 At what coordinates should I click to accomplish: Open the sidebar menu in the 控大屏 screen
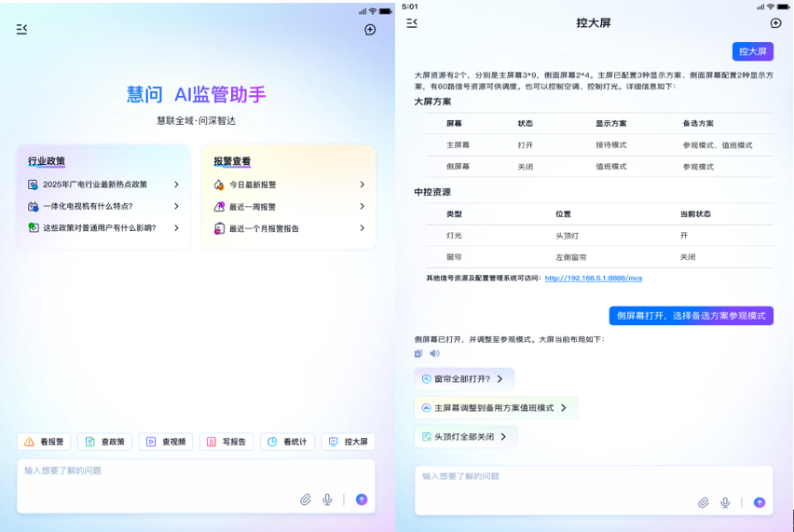click(x=412, y=23)
